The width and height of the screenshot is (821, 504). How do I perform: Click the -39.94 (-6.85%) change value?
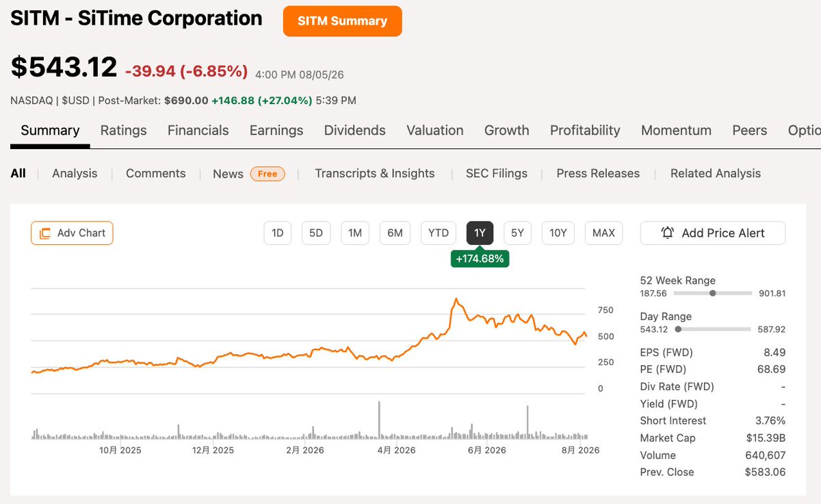point(186,70)
